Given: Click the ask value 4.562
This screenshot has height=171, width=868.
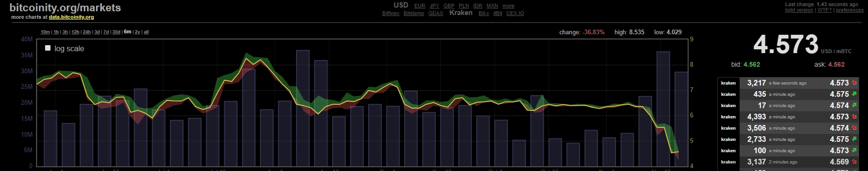Looking at the screenshot, I should (836, 64).
